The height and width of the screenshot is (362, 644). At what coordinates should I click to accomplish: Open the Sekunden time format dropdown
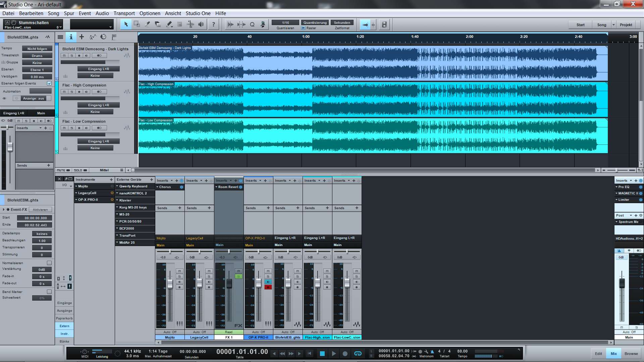pos(342,22)
